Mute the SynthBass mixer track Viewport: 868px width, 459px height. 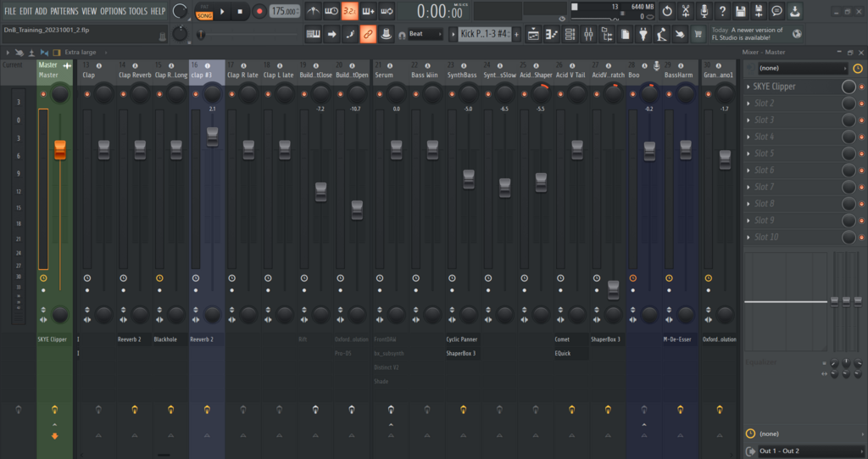point(452,94)
